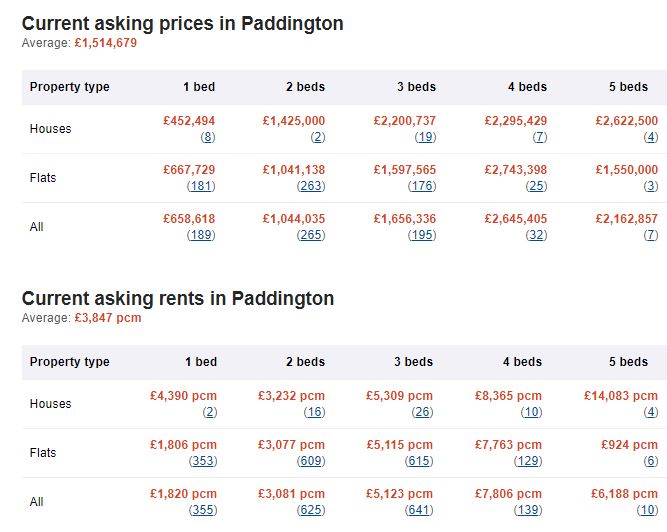The width and height of the screenshot is (667, 532).
Task: Open the 625 count for all 2 bed rentals
Action: (x=311, y=510)
